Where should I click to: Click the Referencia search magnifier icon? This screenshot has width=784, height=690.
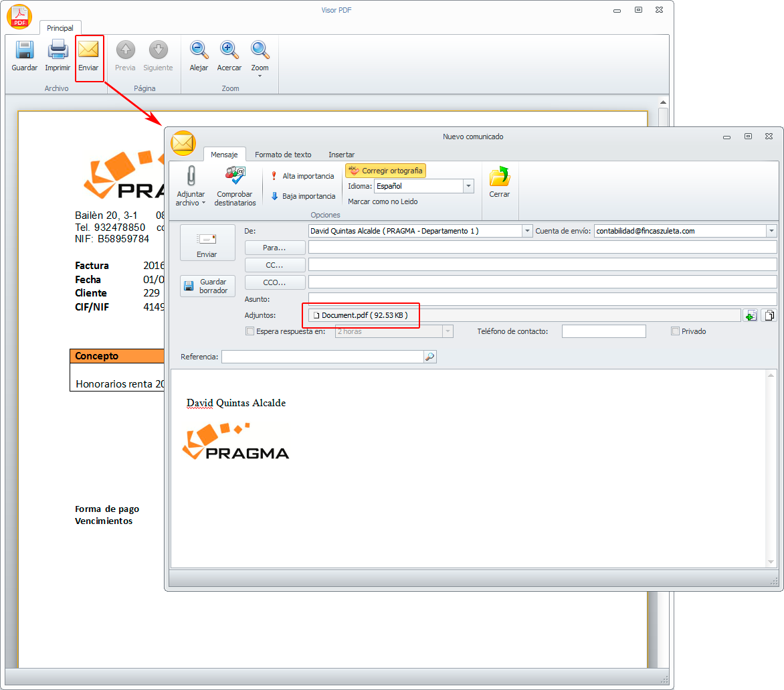point(430,357)
